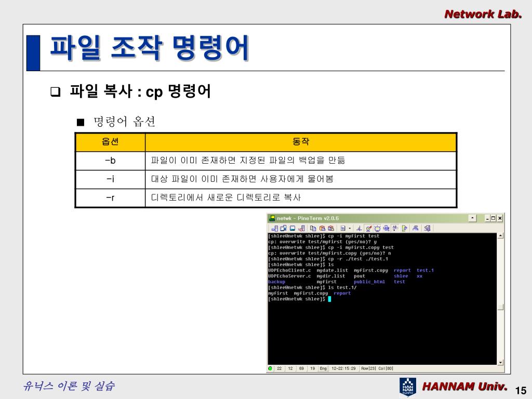Click the '19' status bar cell
The image size is (532, 399).
(x=312, y=368)
